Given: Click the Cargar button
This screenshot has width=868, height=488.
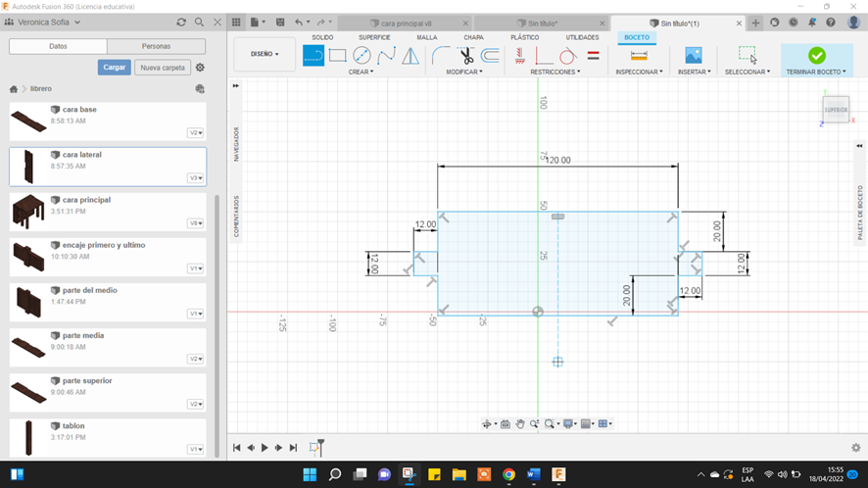Looking at the screenshot, I should click(114, 67).
